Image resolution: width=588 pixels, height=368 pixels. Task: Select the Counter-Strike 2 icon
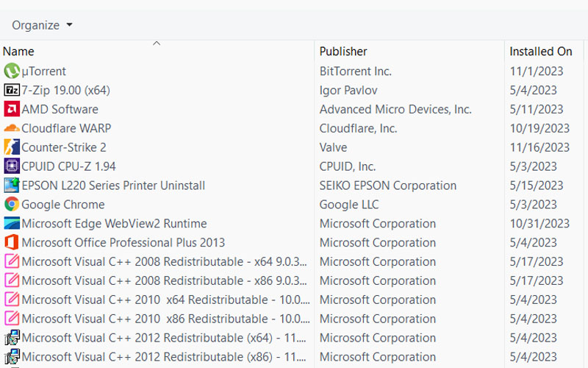click(12, 147)
